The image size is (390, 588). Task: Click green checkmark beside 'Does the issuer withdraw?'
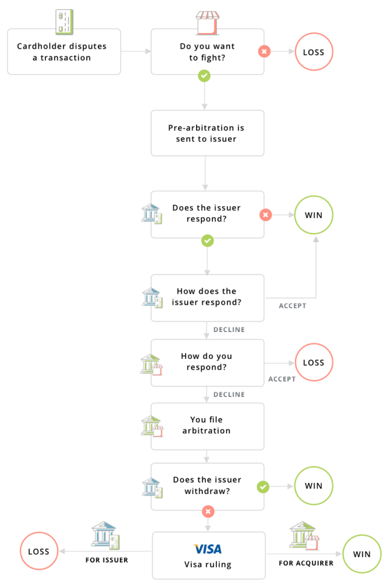coord(263,487)
